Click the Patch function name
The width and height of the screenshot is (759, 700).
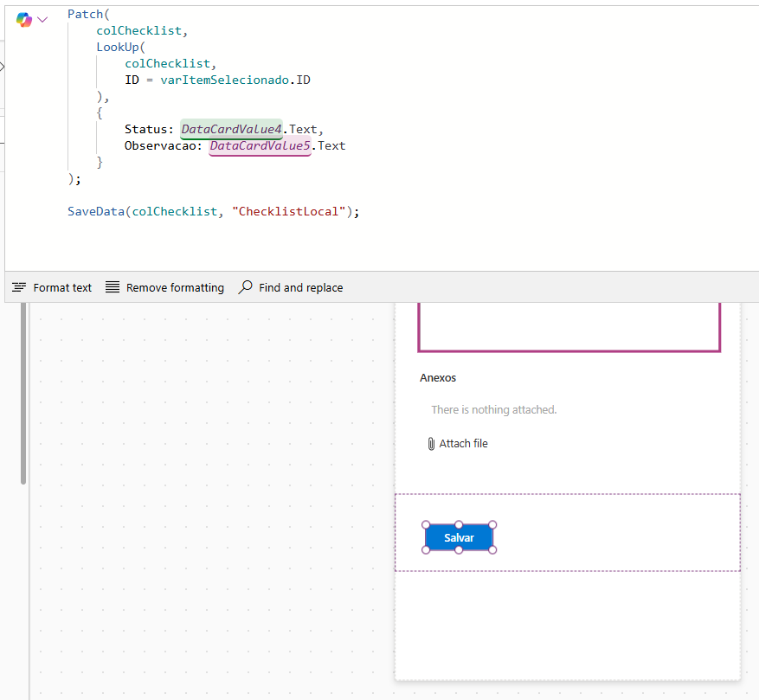coord(85,15)
